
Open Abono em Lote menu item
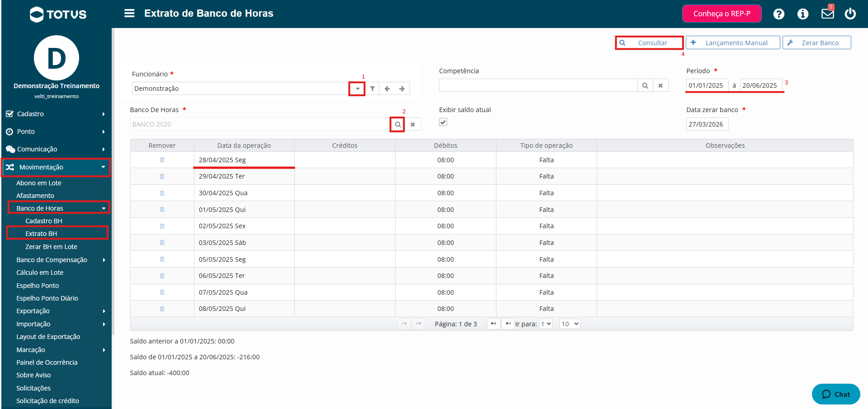tap(39, 183)
